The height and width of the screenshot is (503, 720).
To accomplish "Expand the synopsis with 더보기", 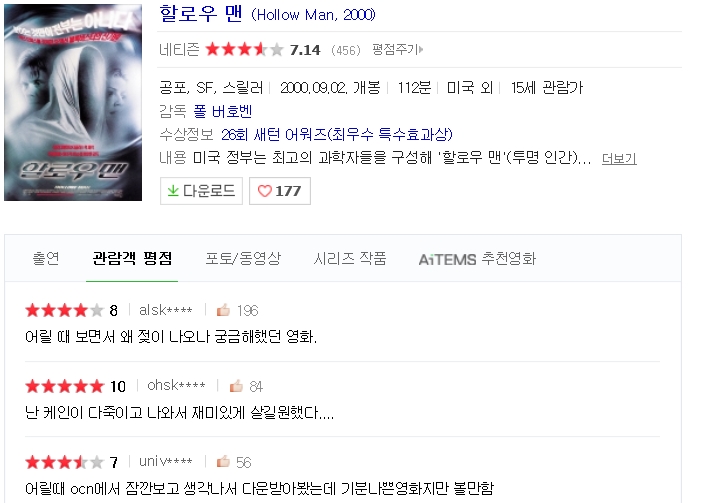I will (619, 159).
